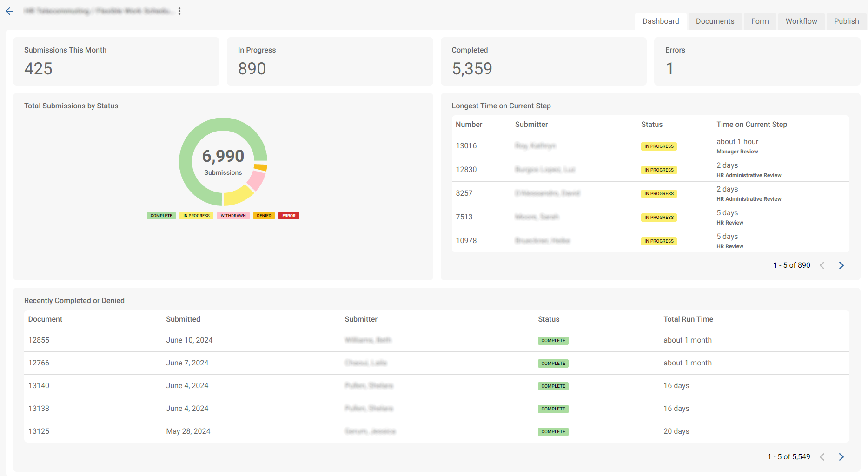Click the COMPLETE status badge on document 12855
The width and height of the screenshot is (868, 476).
coord(553,340)
